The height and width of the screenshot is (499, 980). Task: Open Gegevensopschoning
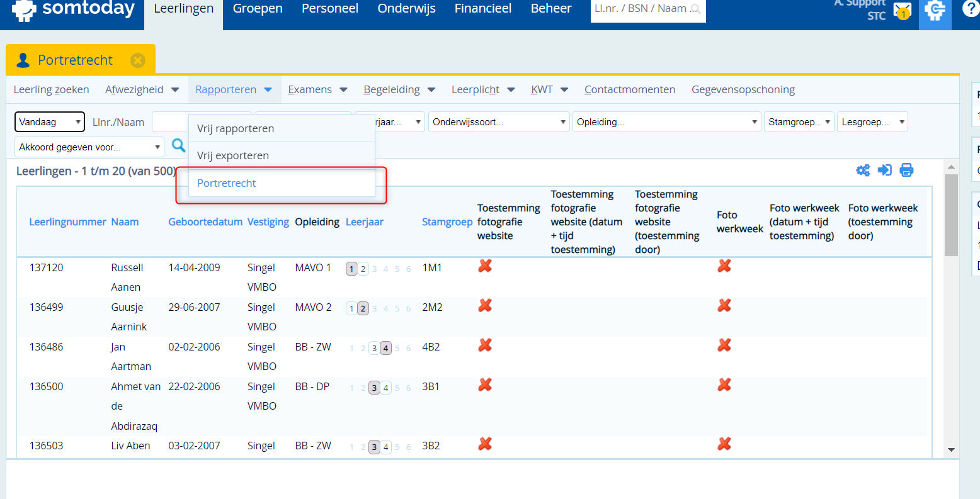pos(743,90)
